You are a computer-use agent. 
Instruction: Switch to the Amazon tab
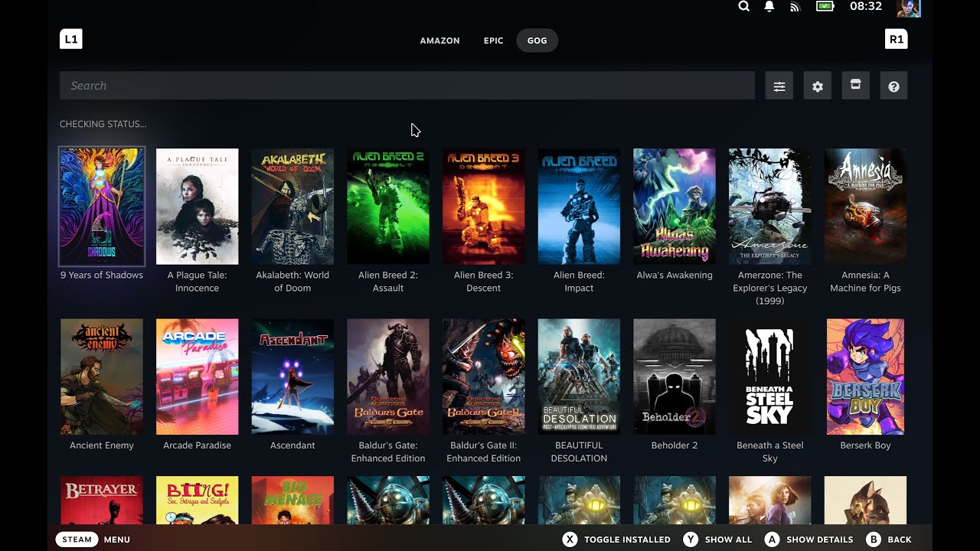click(439, 41)
